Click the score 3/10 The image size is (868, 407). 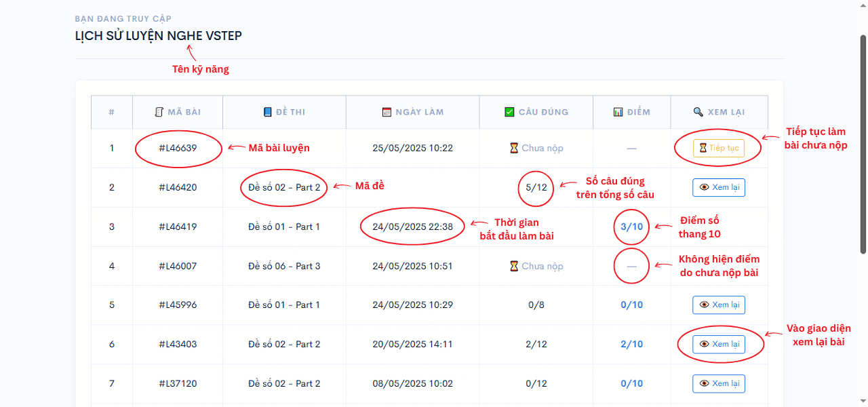pos(632,227)
